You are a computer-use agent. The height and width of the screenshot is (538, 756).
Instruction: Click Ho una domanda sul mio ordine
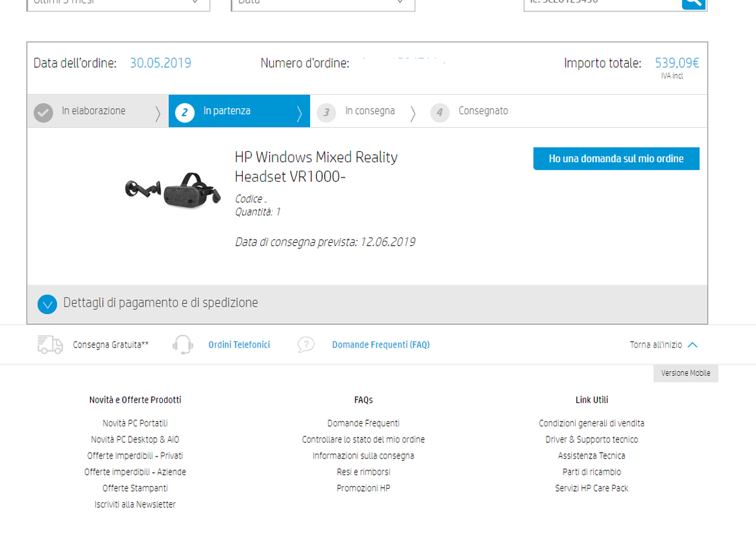point(616,159)
